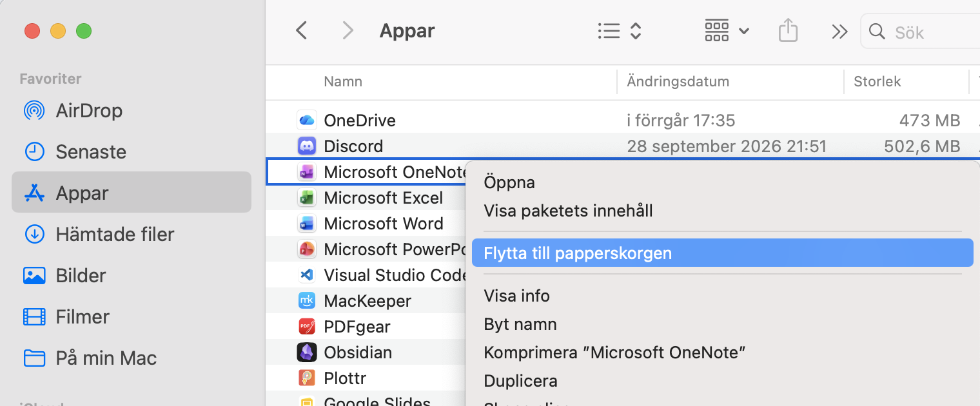980x406 pixels.
Task: Choose Duplicera in context menu
Action: point(520,382)
